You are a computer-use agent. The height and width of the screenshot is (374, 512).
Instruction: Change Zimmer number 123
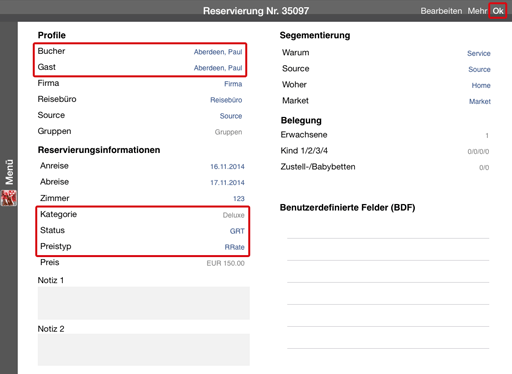(x=239, y=199)
